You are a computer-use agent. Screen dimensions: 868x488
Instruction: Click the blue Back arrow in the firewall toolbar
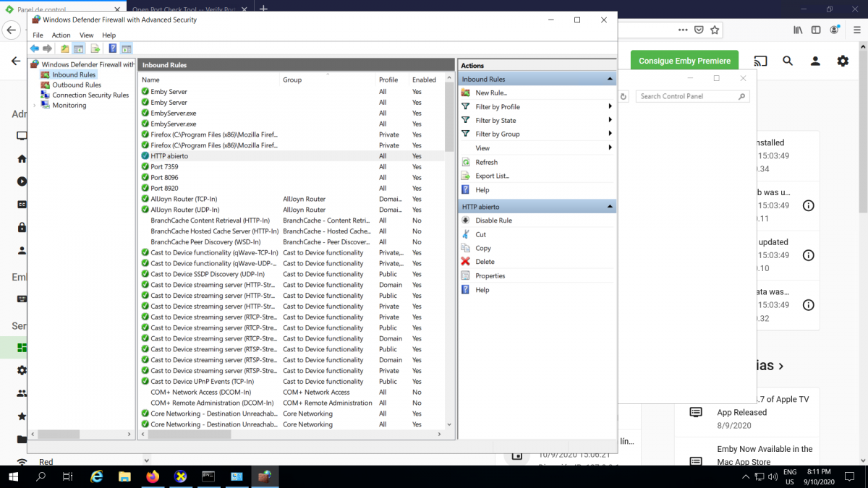coord(34,48)
